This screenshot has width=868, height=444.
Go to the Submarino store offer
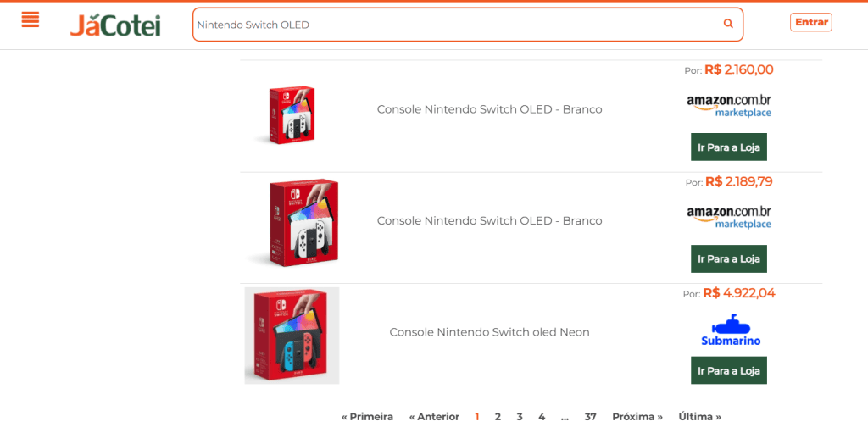click(728, 371)
